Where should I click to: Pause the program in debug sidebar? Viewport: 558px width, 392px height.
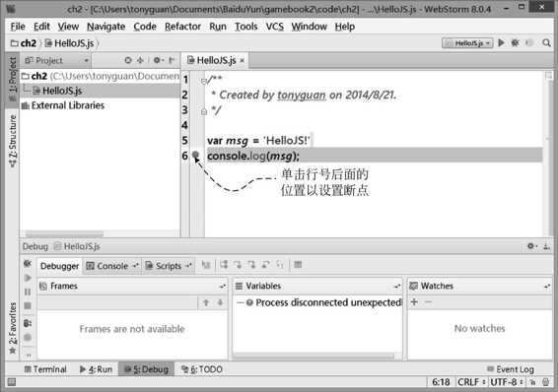28,292
